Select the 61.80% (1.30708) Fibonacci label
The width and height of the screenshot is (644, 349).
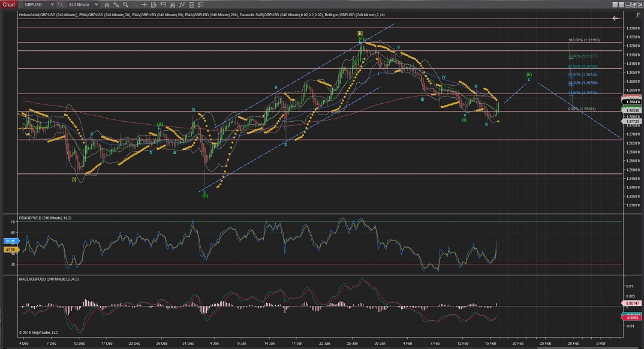coord(583,66)
